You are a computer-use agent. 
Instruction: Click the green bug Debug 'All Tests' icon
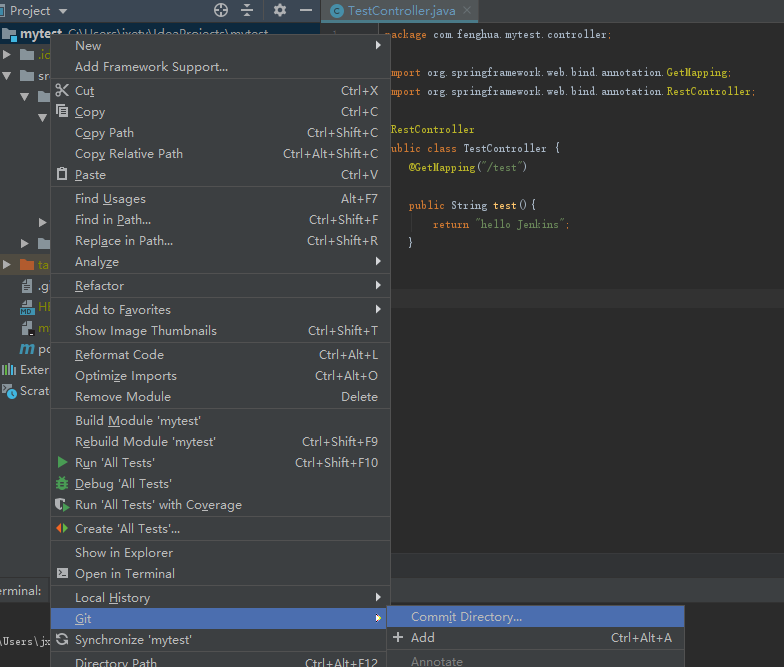[x=62, y=484]
